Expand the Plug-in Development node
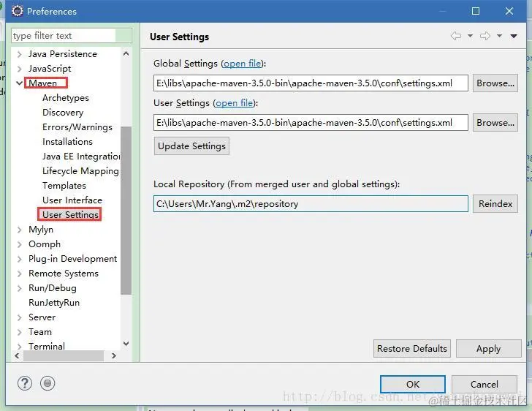The height and width of the screenshot is (411, 532). (19, 259)
